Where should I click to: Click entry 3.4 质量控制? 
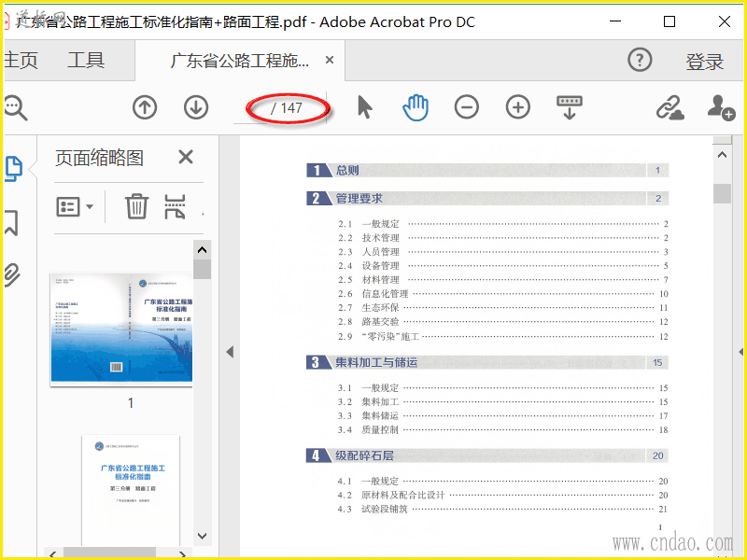pyautogui.click(x=503, y=430)
